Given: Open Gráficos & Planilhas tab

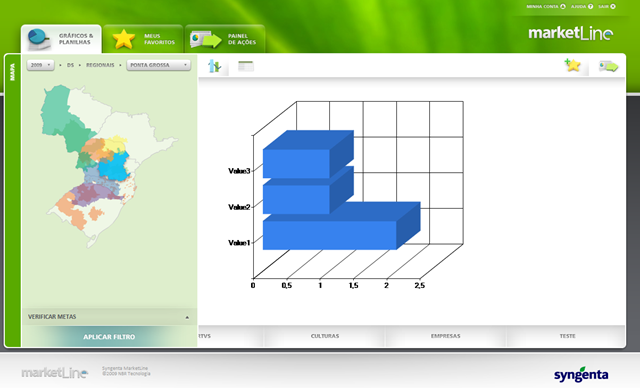Looking at the screenshot, I should tap(61, 39).
